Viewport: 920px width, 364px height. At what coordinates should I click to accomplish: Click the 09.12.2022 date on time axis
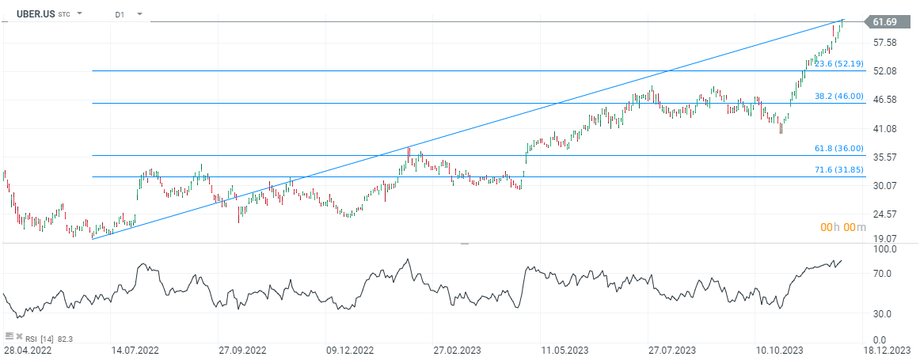pos(350,350)
